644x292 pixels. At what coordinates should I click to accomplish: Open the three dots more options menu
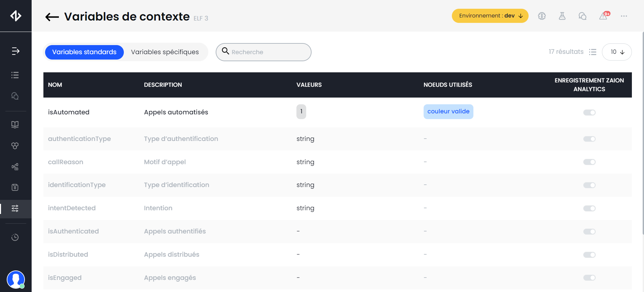point(624,16)
